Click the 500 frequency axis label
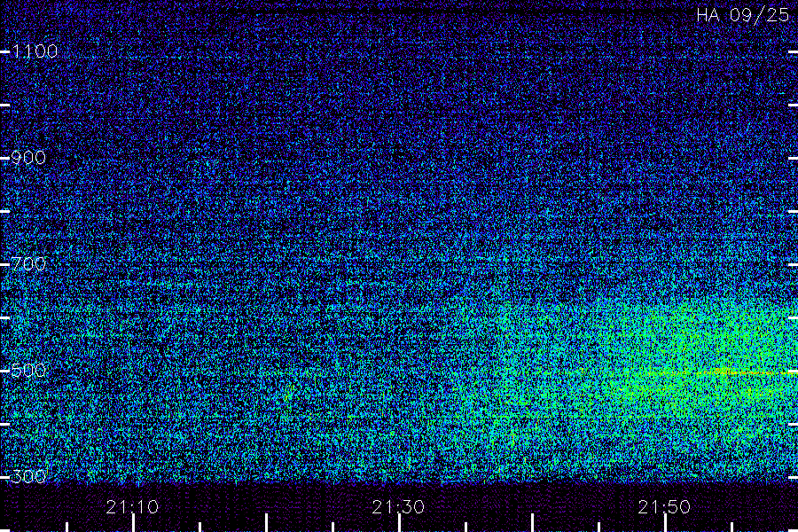Viewport: 798px width, 532px height. tap(28, 370)
